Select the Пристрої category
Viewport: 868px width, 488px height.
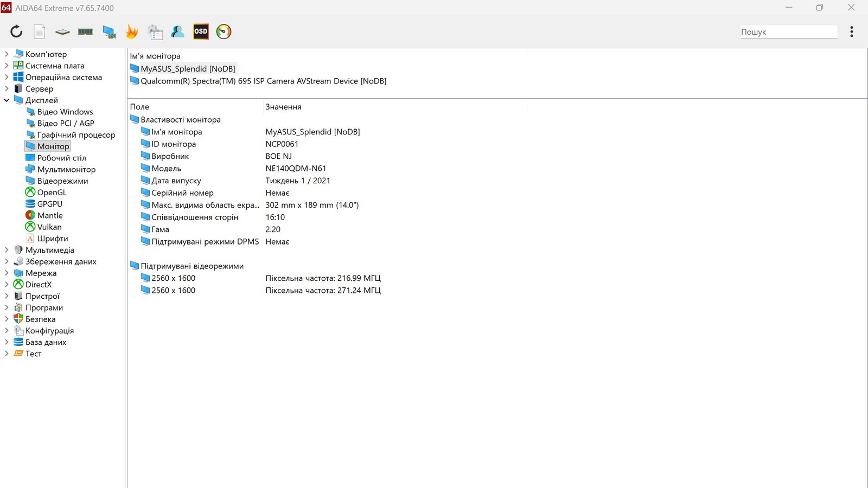tap(42, 296)
